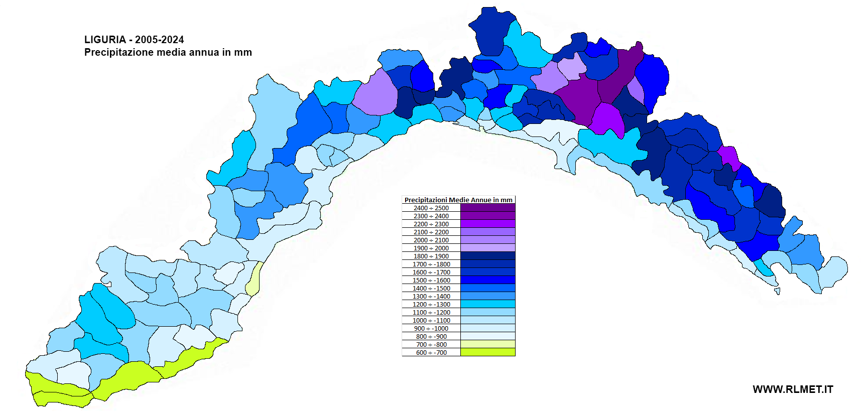Pick the 1200 ÷ 1300 cyan legend swatch
This screenshot has width=868, height=414.
[487, 304]
